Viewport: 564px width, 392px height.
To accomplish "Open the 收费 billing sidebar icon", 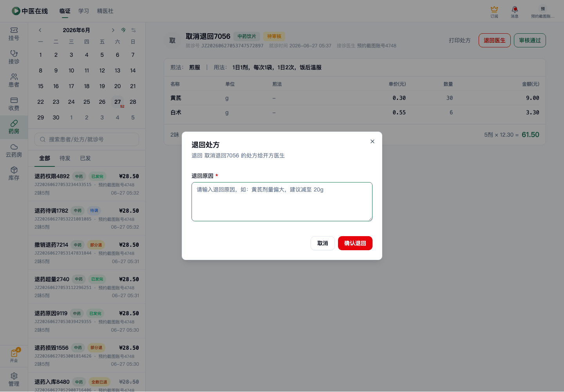I will (14, 104).
